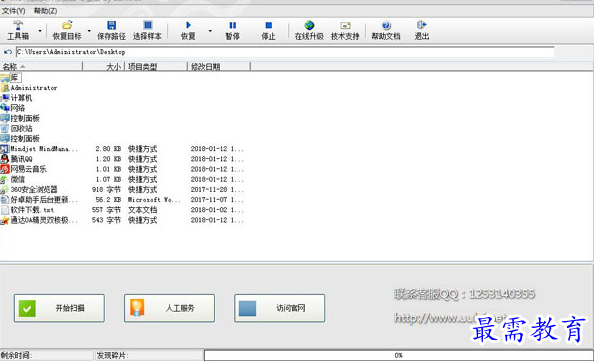Click the green checkmark on 开始扫描
The width and height of the screenshot is (594, 361).
27,309
